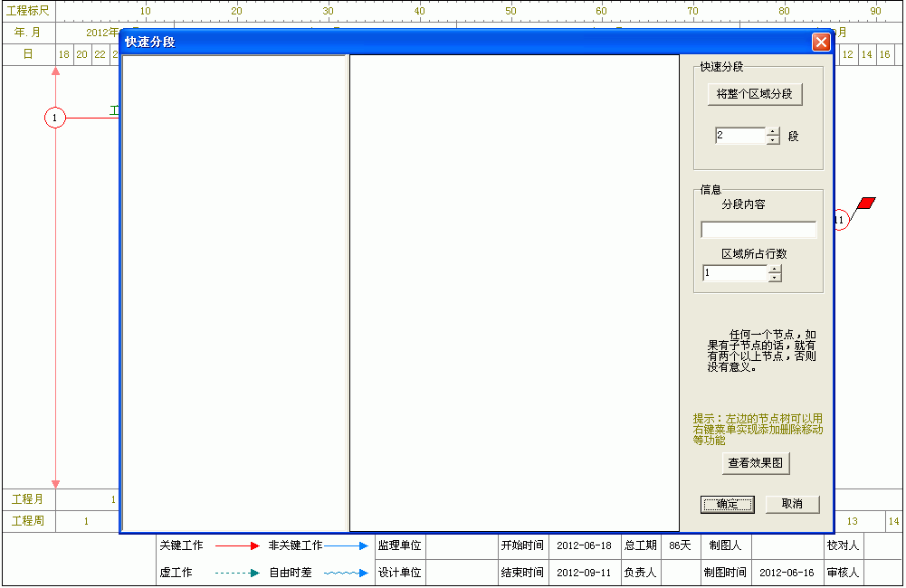This screenshot has height=588, width=906.
Task: Click the end date 2012-09-11
Action: [584, 573]
